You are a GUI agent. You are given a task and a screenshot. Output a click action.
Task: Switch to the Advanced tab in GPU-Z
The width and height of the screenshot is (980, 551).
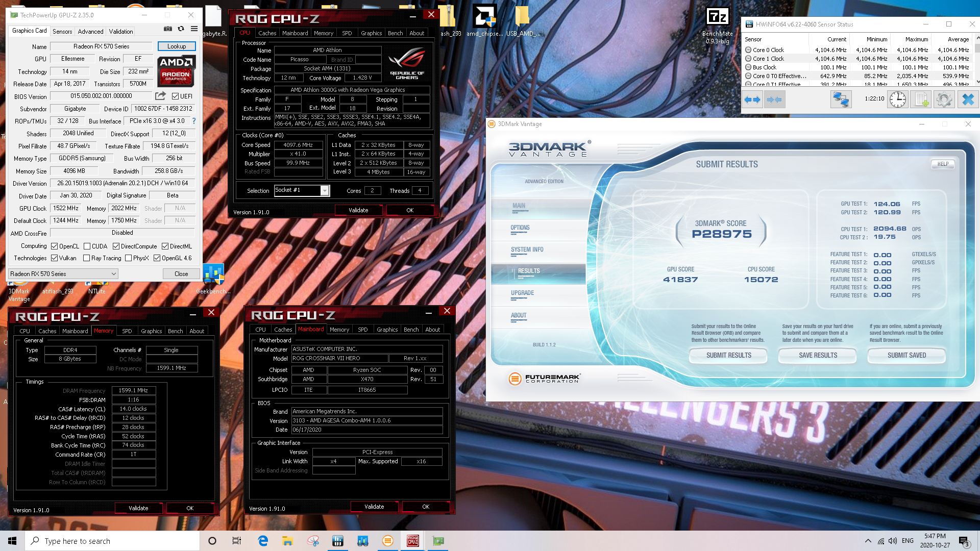coord(90,31)
